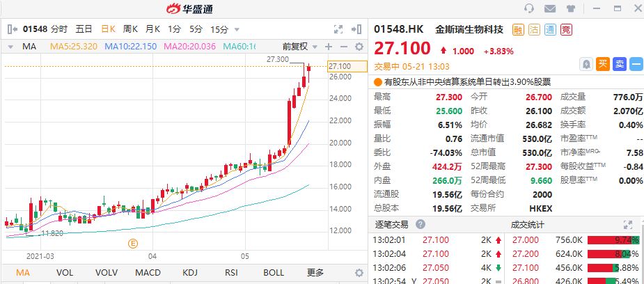Collapse the right quote panel icon
644x284 pixels.
[x=356, y=29]
